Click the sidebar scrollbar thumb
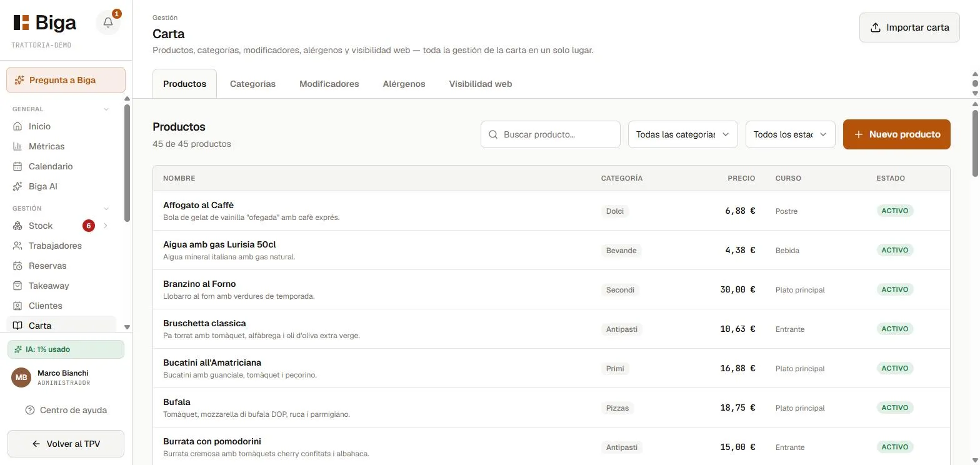Viewport: 980px width, 465px height. (127, 162)
